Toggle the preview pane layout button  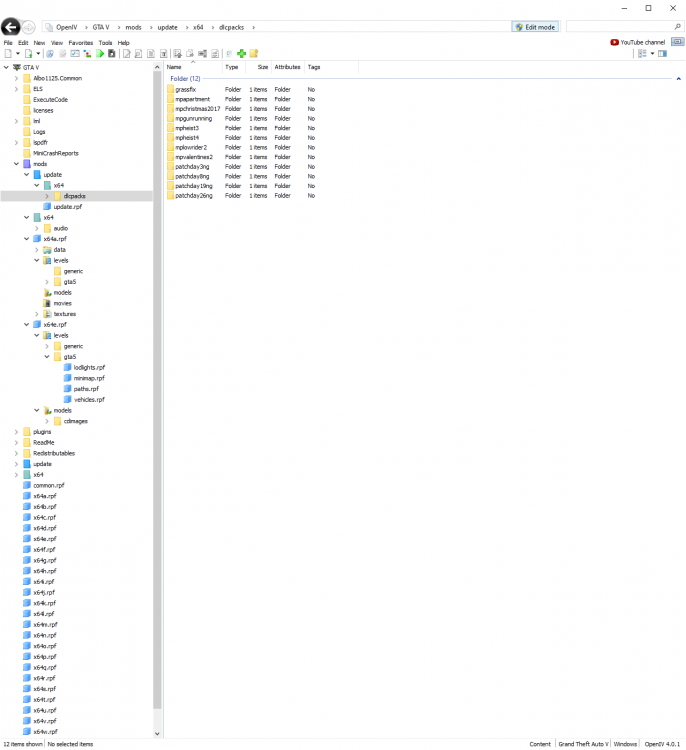tap(662, 54)
